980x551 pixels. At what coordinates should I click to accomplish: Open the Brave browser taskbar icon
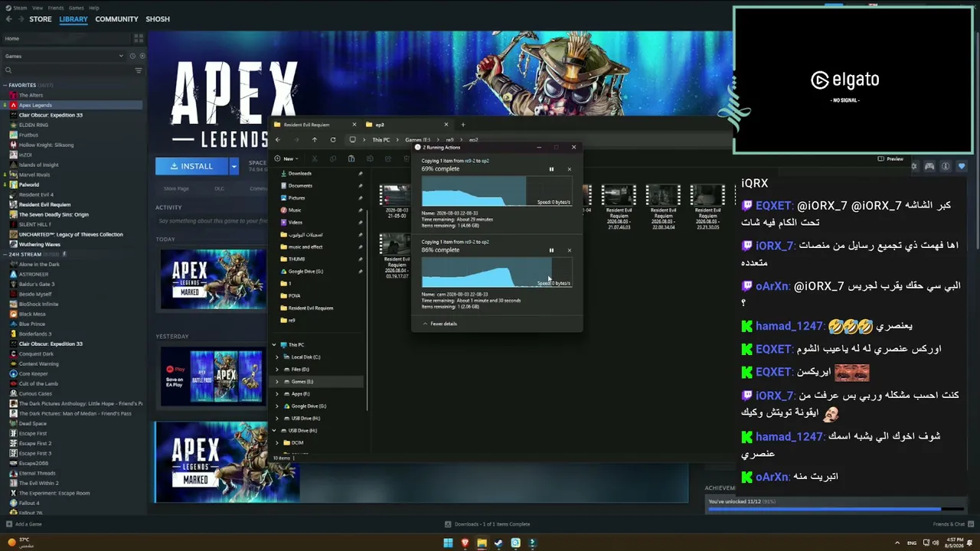465,543
